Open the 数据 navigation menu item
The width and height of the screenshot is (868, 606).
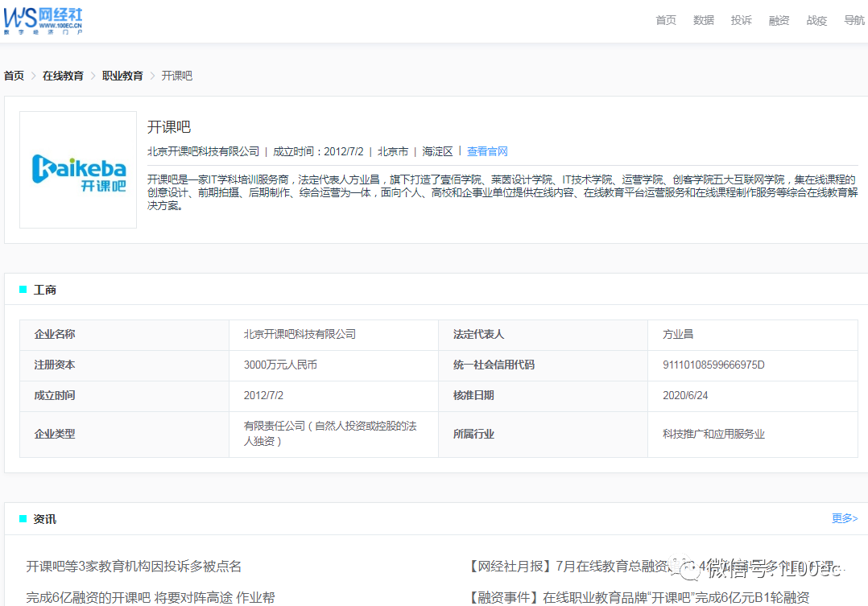704,21
